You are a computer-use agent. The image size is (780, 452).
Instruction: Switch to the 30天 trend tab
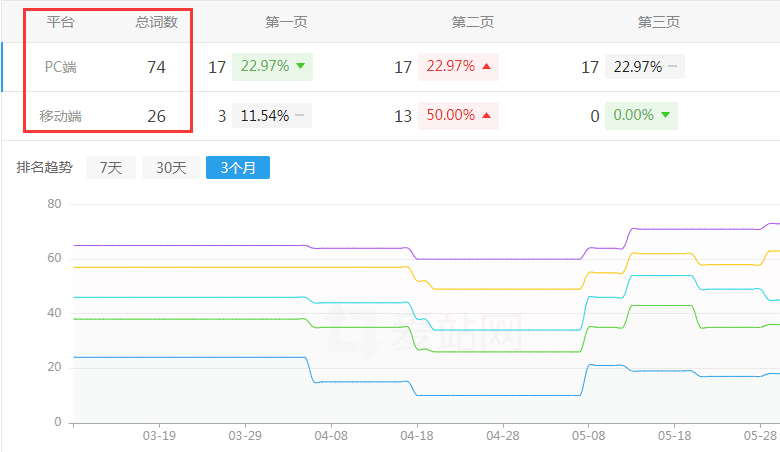(x=170, y=168)
